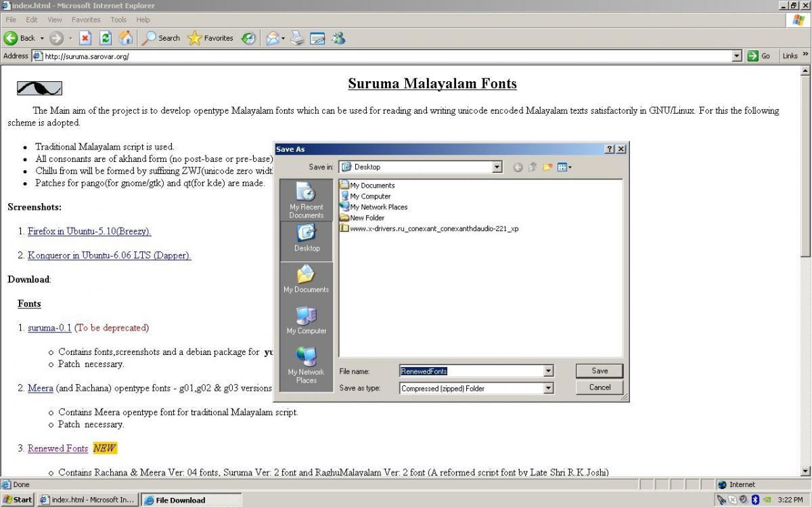Click page scrollbar up arrow
812x508 pixels.
[805, 70]
